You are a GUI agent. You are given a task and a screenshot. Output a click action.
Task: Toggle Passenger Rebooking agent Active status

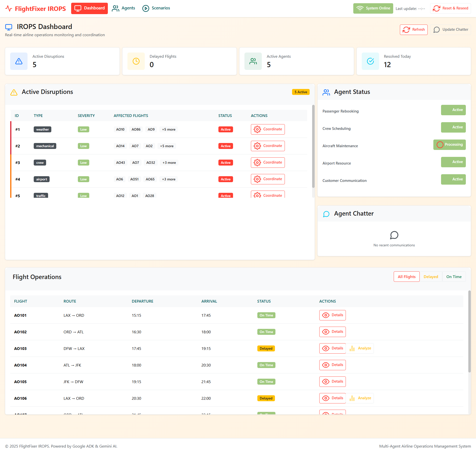(453, 110)
